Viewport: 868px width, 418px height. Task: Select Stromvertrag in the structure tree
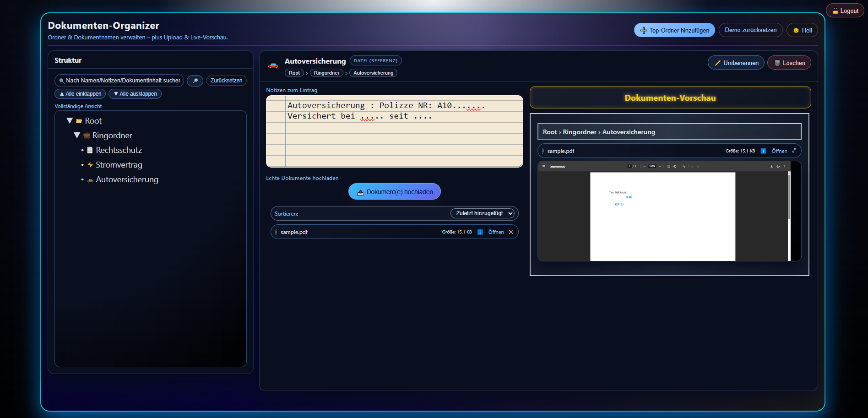[119, 165]
